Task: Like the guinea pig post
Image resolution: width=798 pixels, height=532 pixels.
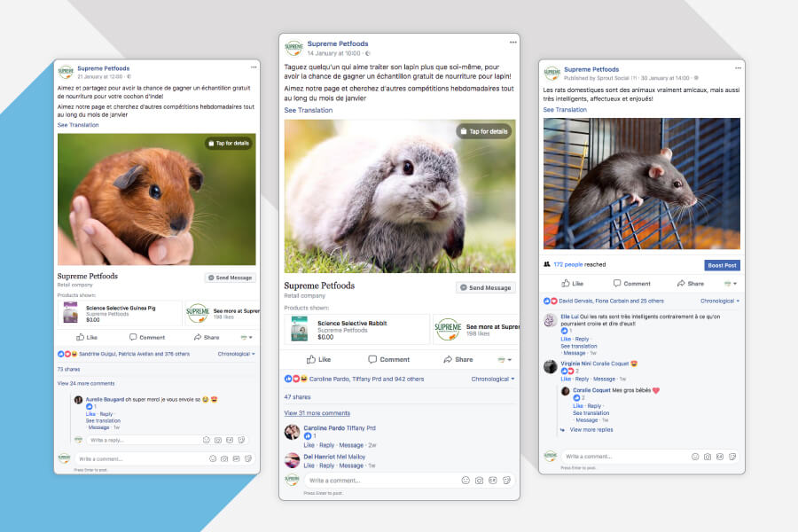Action: pos(87,337)
